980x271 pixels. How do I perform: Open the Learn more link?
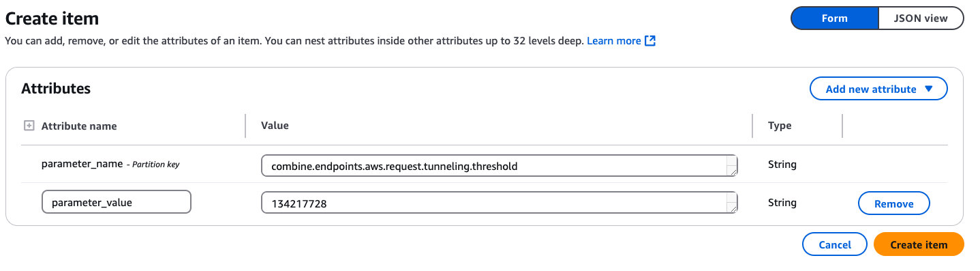[614, 41]
